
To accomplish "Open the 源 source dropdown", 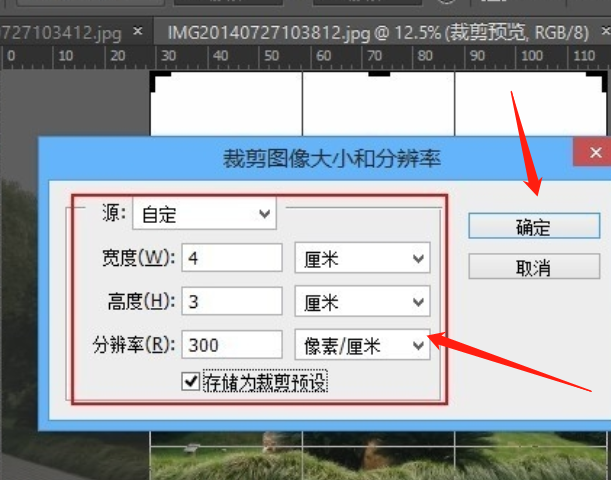I will pyautogui.click(x=205, y=214).
